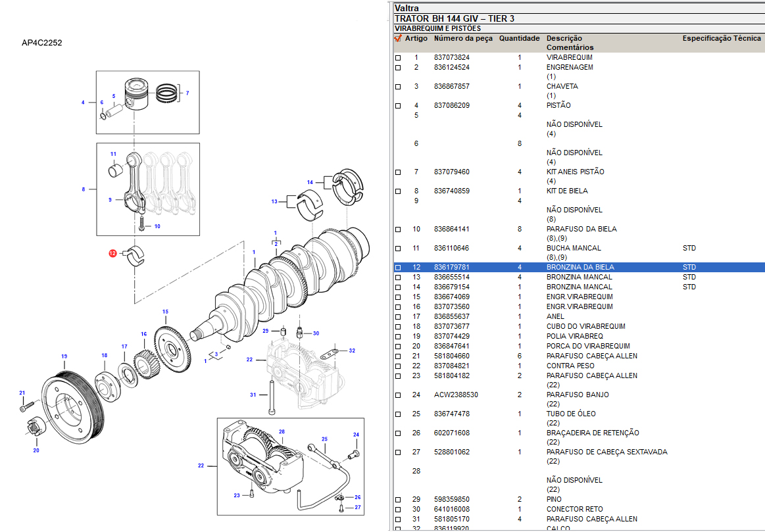Enable the checkbox for item 19 POLIA VIRABREQ
The width and height of the screenshot is (765, 532).
click(x=397, y=337)
